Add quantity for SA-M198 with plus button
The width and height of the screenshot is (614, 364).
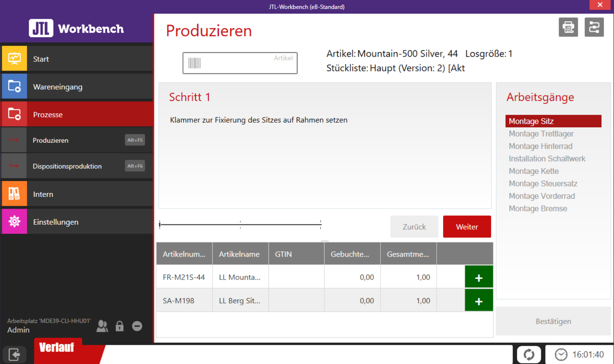478,301
